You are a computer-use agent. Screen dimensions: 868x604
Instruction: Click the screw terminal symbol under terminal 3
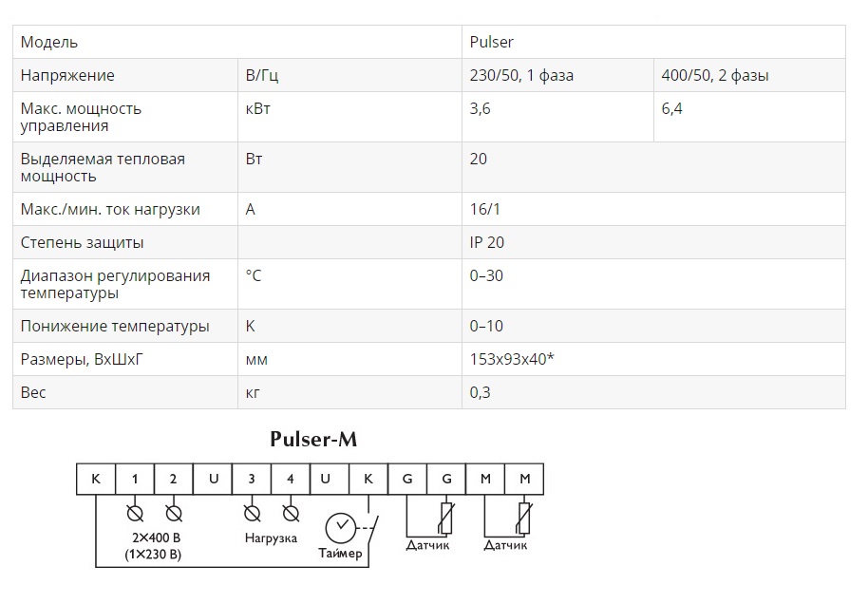252,514
